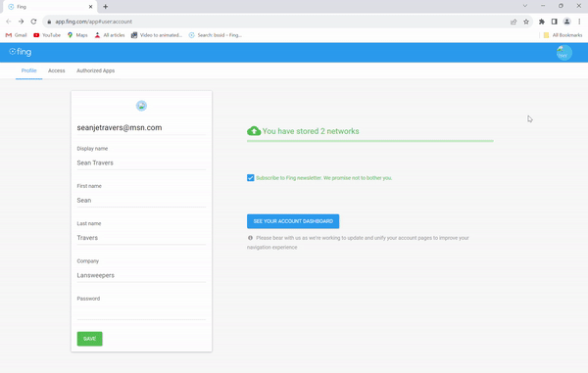The height and width of the screenshot is (373, 588).
Task: Select the Fing browser tab
Action: click(50, 7)
